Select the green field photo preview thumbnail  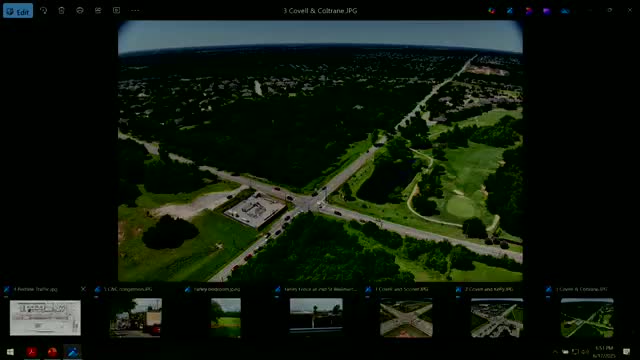226,318
